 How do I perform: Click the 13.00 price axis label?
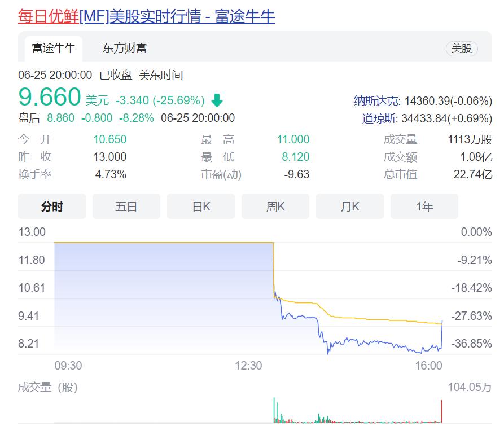click(32, 232)
